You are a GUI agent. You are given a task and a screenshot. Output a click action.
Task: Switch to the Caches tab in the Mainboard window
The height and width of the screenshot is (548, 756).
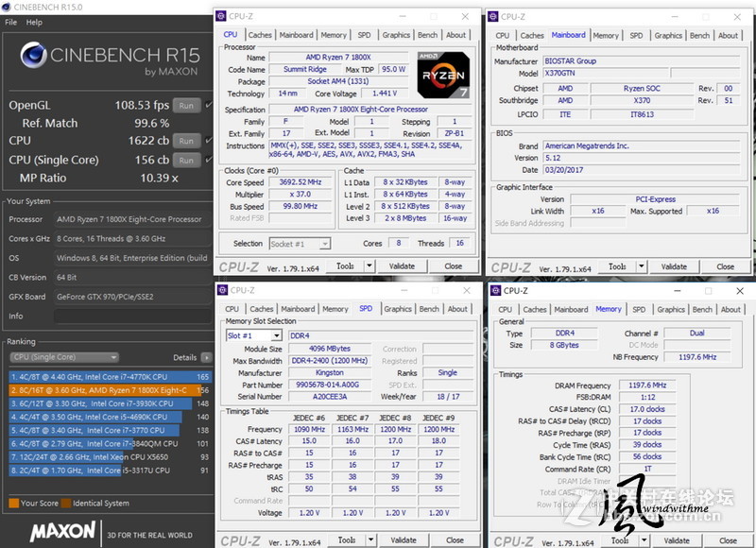click(x=533, y=34)
